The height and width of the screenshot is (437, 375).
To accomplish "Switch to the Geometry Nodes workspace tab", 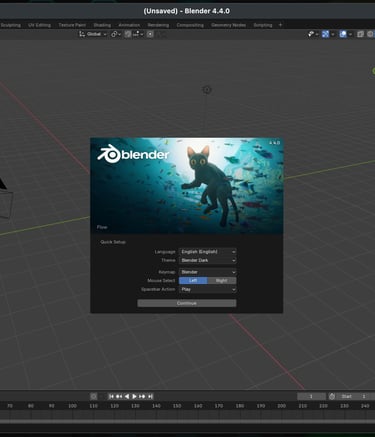I will [x=228, y=25].
